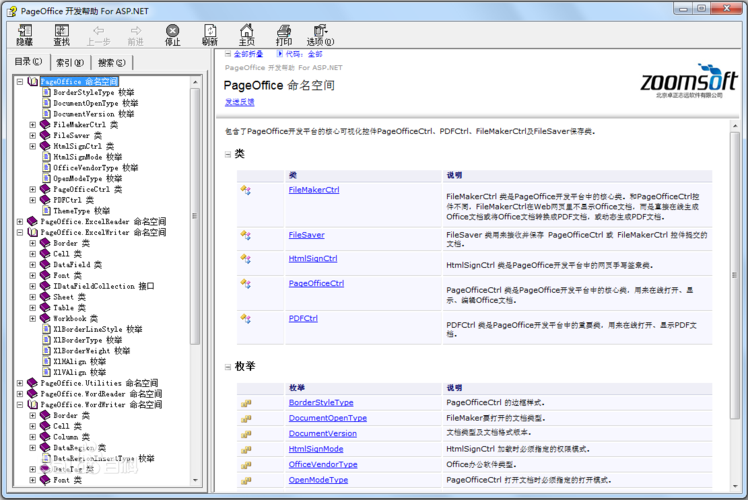Click the 代码: 全部 code filter link
Screen dimensions: 748x500
coord(304,54)
